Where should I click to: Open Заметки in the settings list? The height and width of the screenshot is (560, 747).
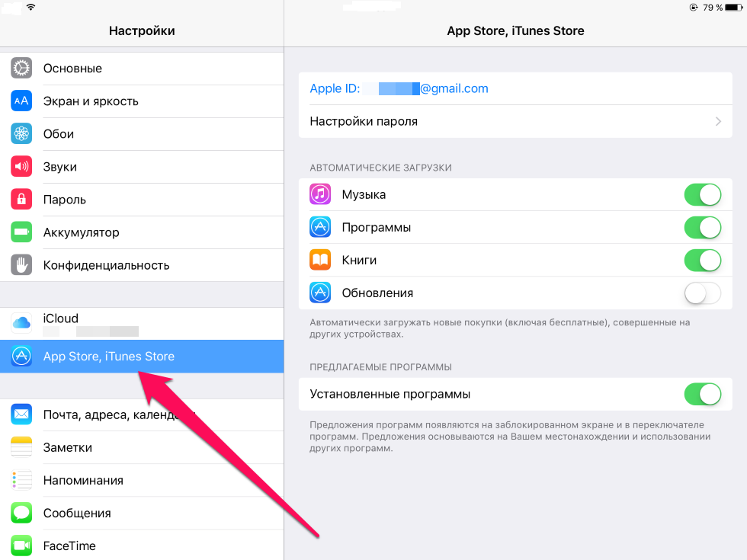(x=68, y=448)
